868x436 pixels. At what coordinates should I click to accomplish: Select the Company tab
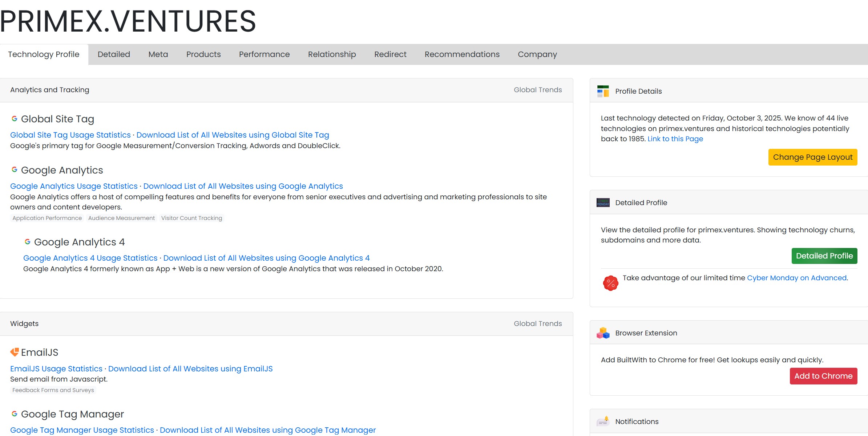point(537,54)
